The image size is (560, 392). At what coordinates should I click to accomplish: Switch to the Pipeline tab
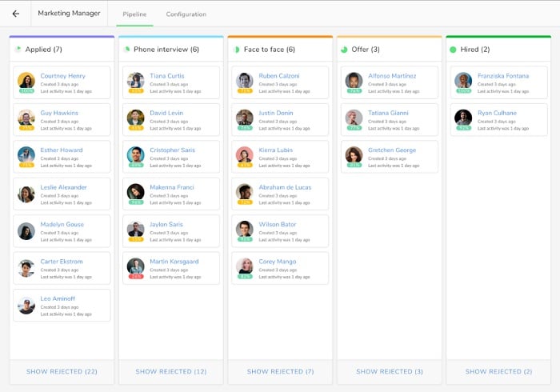(x=134, y=14)
